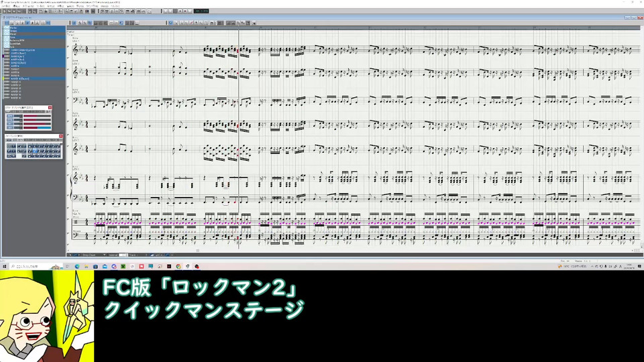Adjust the top red level bar in the meter panel
Image resolution: width=644 pixels, height=362 pixels.
37,116
